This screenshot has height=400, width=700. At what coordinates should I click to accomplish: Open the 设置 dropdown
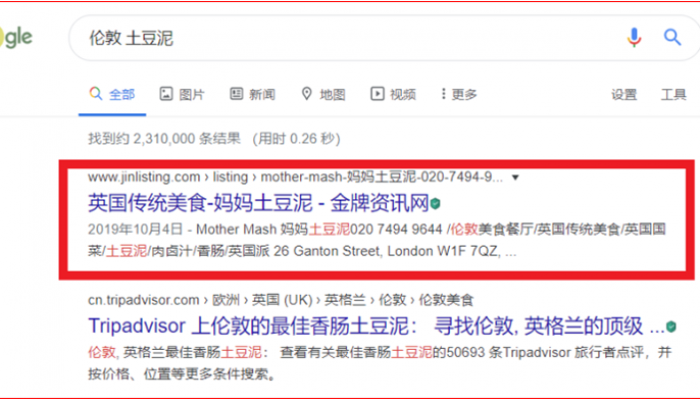tap(624, 94)
